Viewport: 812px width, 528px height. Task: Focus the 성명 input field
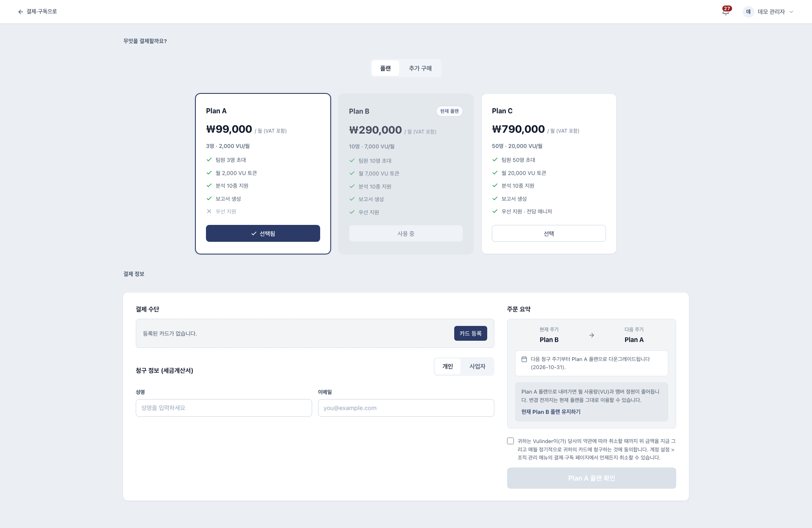[224, 408]
